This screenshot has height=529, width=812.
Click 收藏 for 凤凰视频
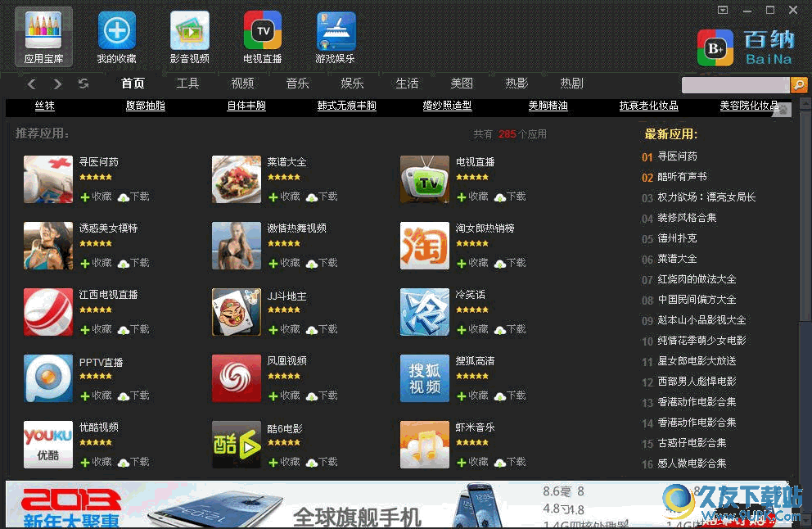pyautogui.click(x=285, y=396)
